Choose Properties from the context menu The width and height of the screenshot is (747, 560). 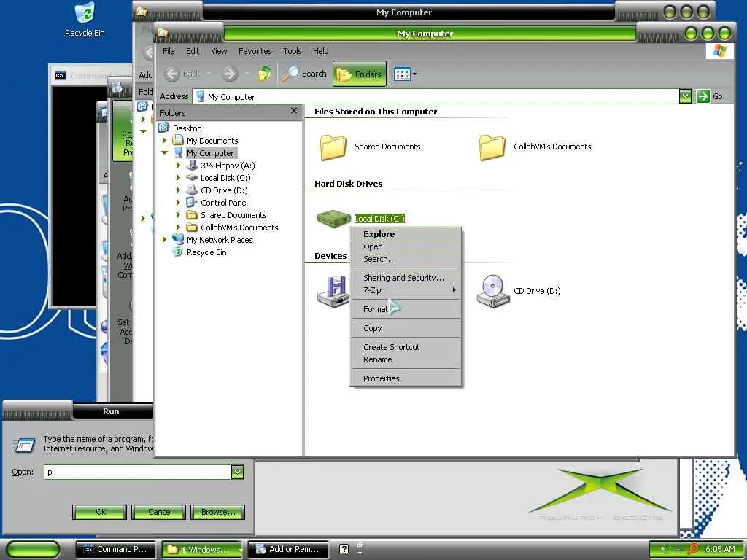406,378
